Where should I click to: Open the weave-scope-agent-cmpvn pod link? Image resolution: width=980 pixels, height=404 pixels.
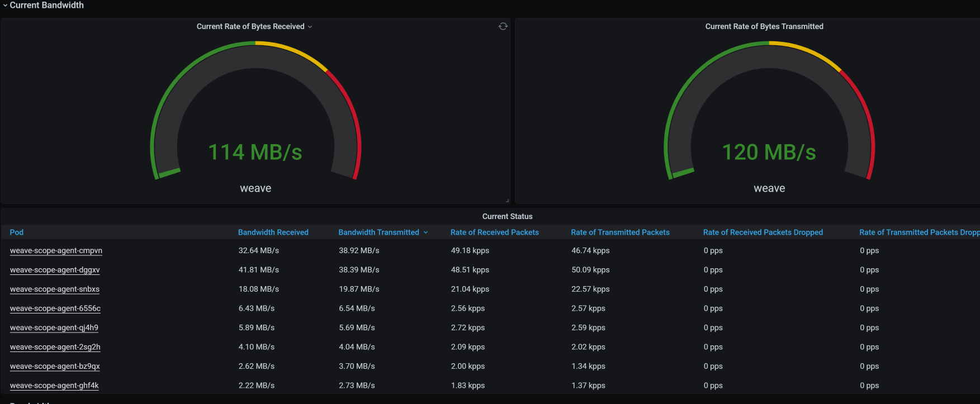point(56,251)
